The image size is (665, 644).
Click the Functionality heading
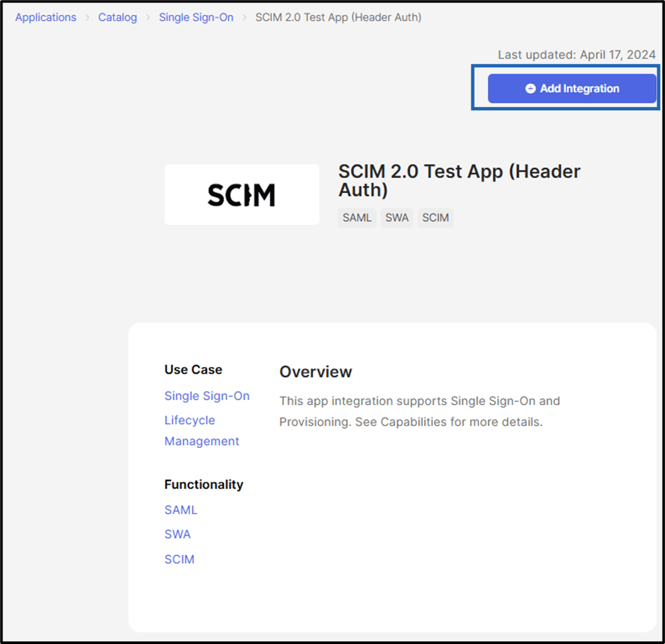[x=203, y=484]
